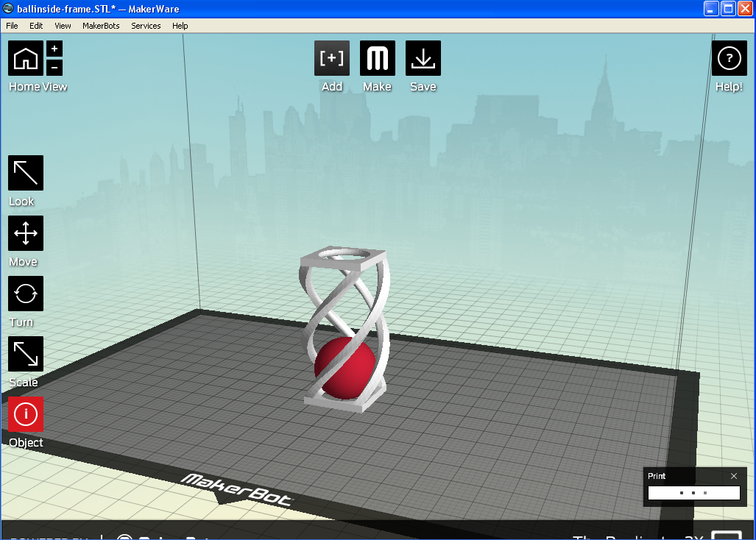Click the Make icon
The height and width of the screenshot is (540, 756).
378,58
